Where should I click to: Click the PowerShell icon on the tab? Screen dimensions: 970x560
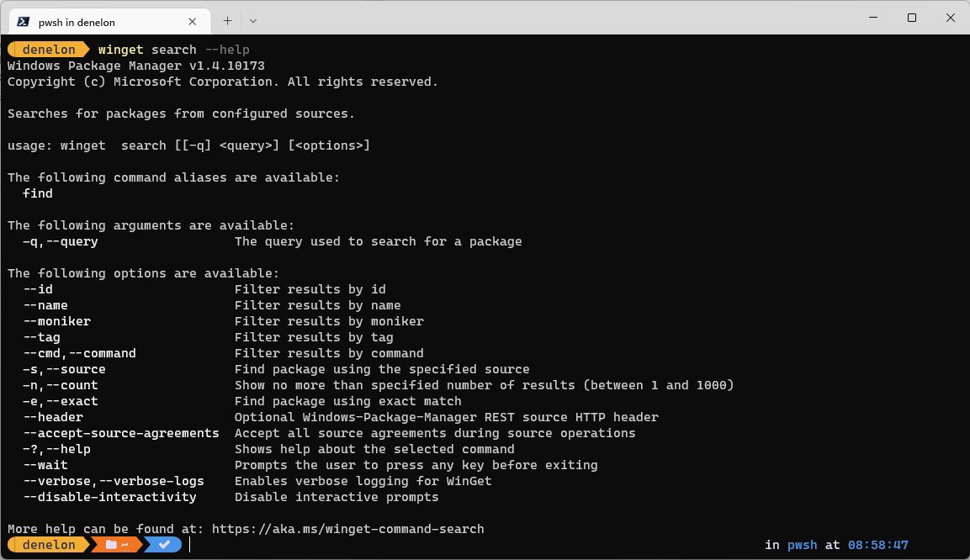click(x=24, y=22)
